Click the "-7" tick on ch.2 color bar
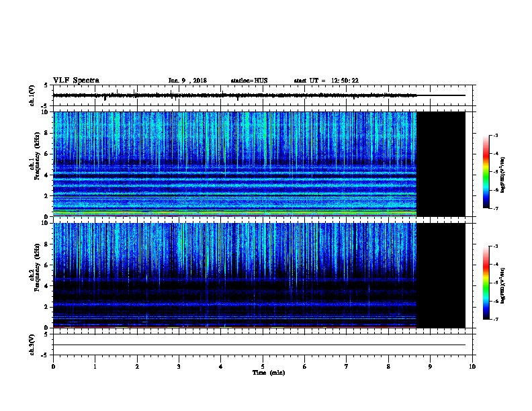The image size is (532, 411). coord(496,320)
